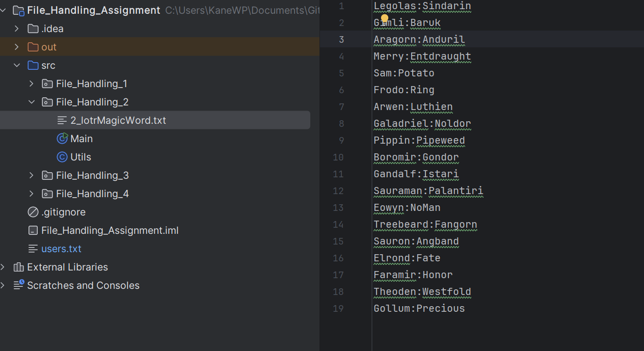Collapse the src folder
Viewport: 644px width, 351px height.
click(x=17, y=65)
